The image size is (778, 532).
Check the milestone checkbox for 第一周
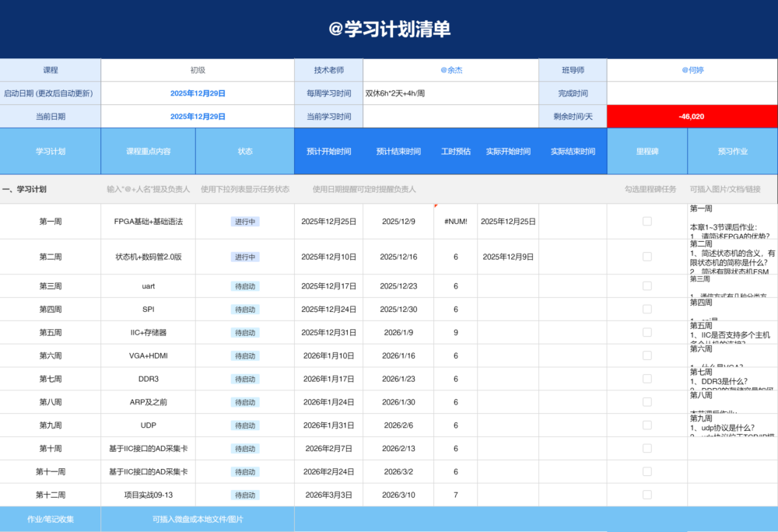click(x=647, y=222)
